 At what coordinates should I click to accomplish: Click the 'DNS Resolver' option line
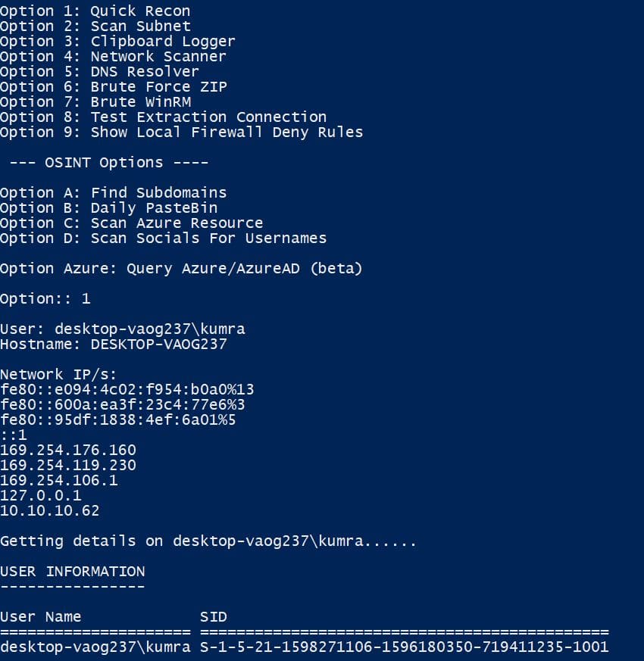(99, 72)
